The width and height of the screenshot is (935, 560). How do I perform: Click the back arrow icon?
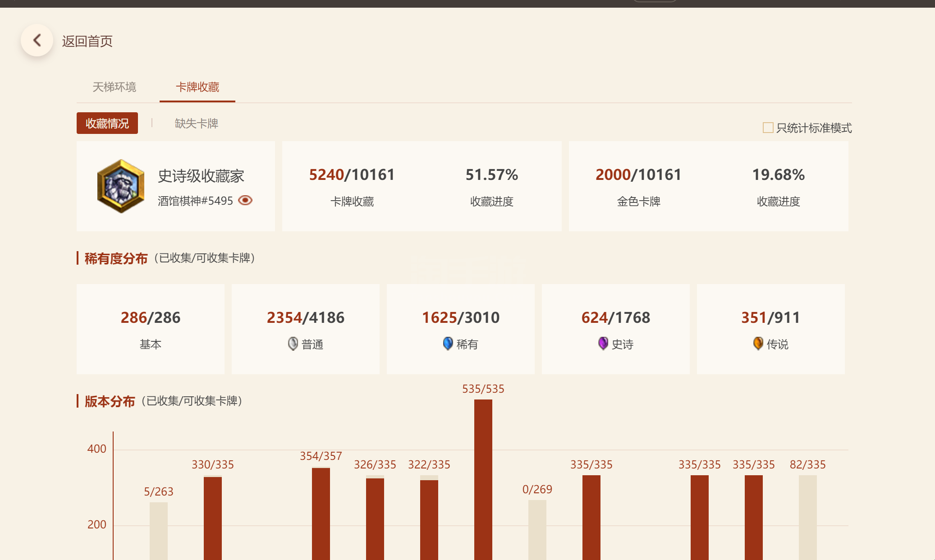coord(37,41)
